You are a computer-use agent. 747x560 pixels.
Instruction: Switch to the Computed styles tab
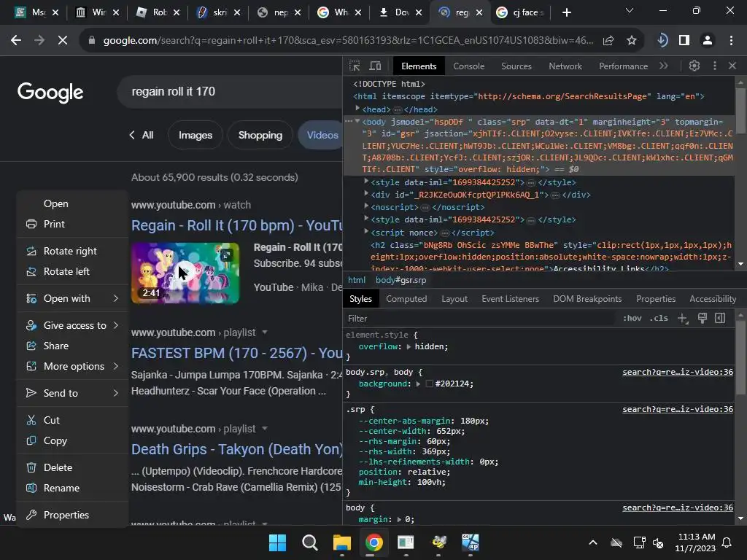pos(406,298)
